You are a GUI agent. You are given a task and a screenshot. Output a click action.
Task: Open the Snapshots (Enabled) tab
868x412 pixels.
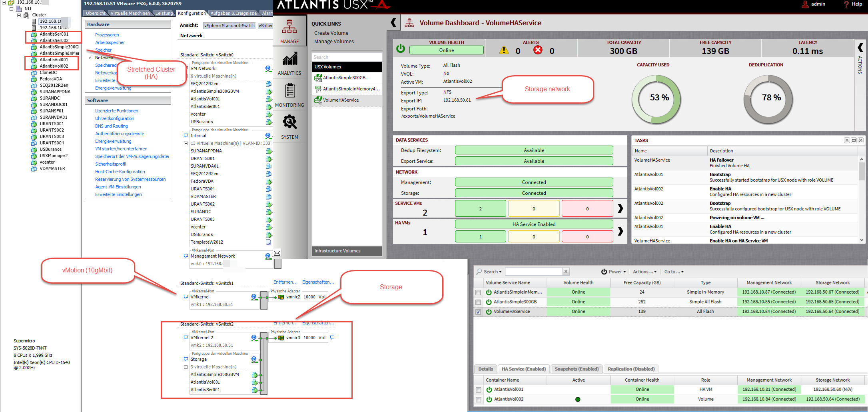576,369
